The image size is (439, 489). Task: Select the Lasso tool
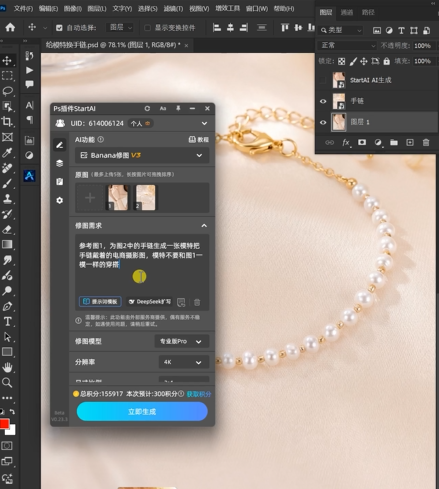point(7,91)
